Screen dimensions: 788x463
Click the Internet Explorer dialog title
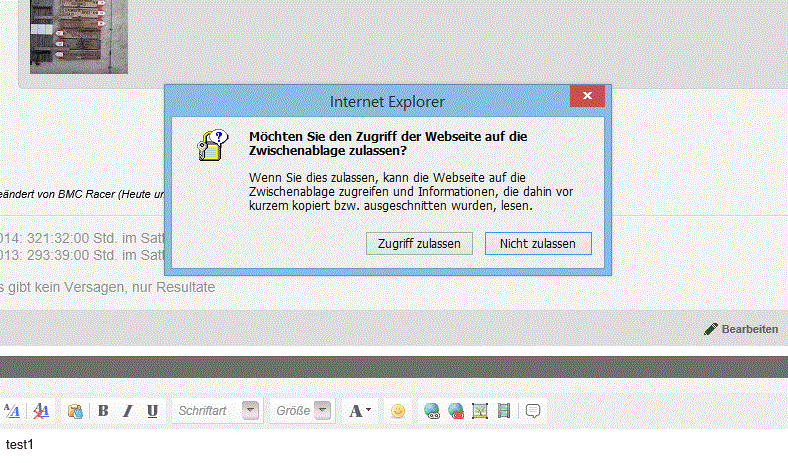click(387, 102)
